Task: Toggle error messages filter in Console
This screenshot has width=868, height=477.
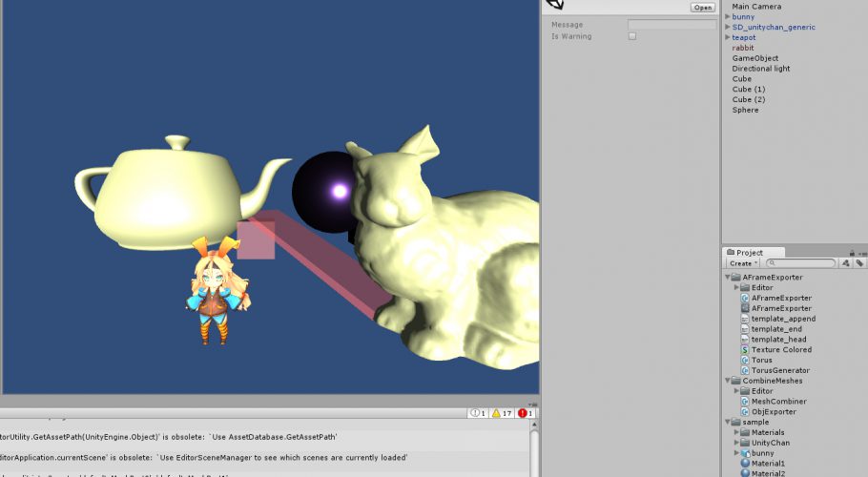Action: (526, 413)
